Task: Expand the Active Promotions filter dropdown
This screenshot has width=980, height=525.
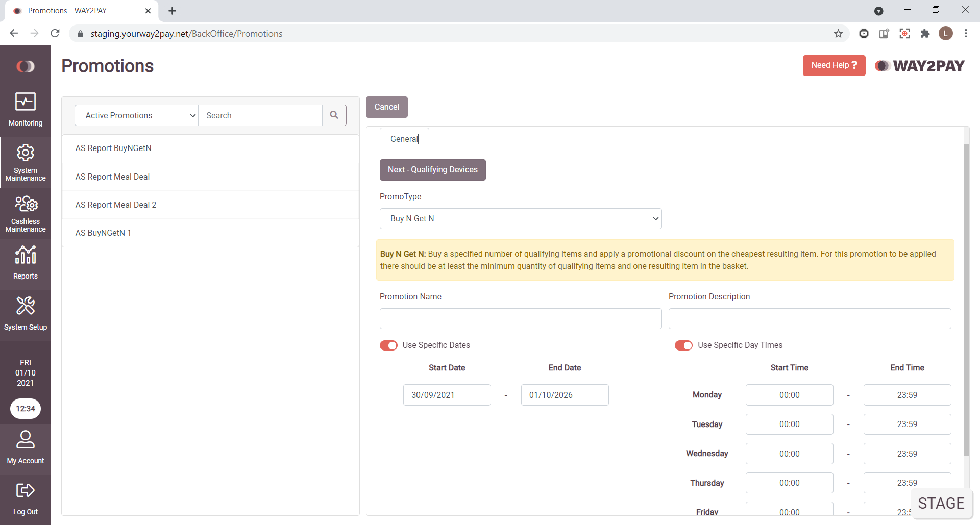Action: (x=136, y=115)
